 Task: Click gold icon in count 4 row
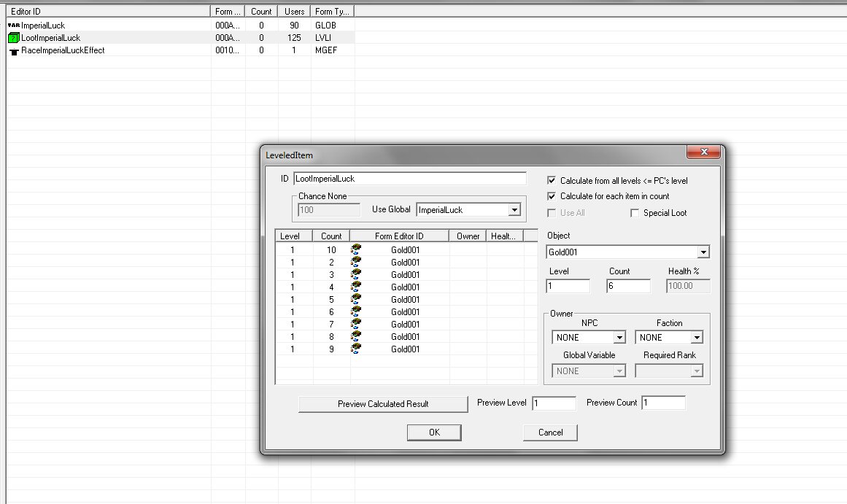click(x=355, y=287)
